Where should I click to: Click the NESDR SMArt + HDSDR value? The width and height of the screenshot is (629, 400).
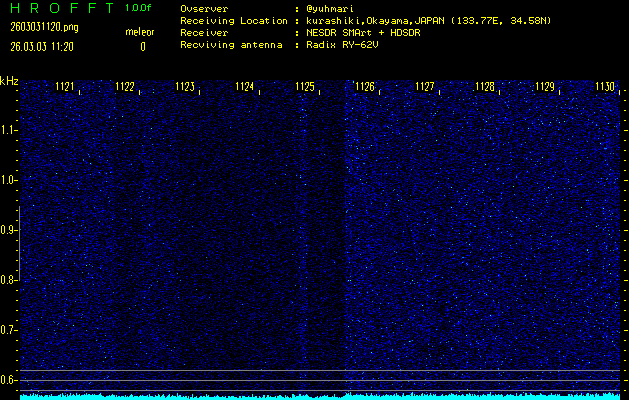coord(363,33)
